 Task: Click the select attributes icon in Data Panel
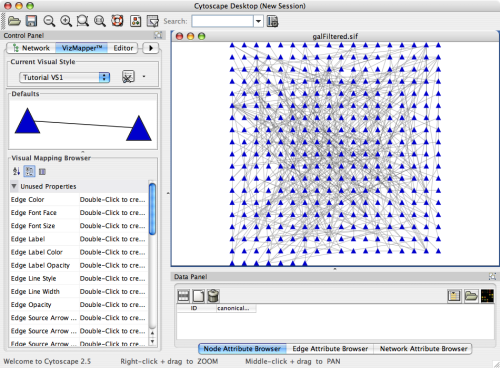[183, 296]
